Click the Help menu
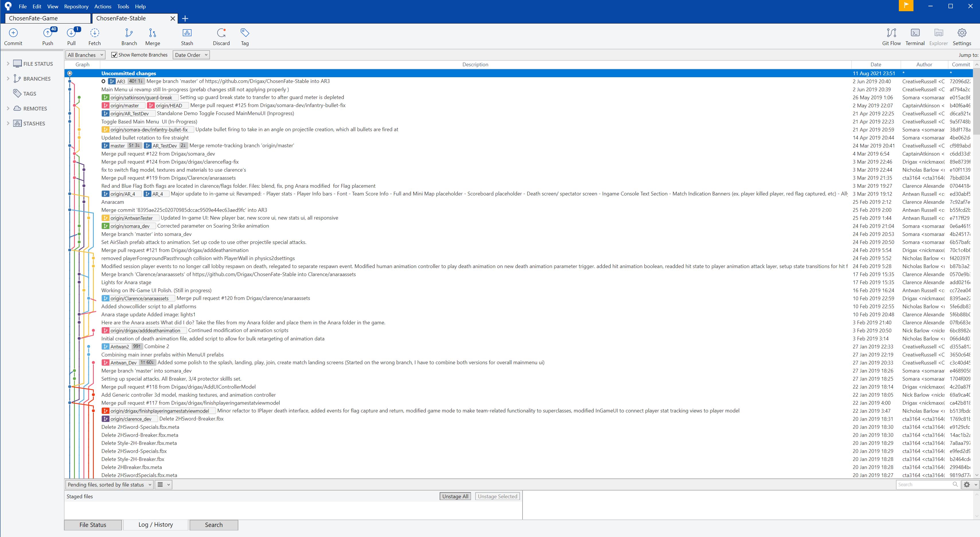Viewport: 980px width, 537px height. [x=140, y=7]
